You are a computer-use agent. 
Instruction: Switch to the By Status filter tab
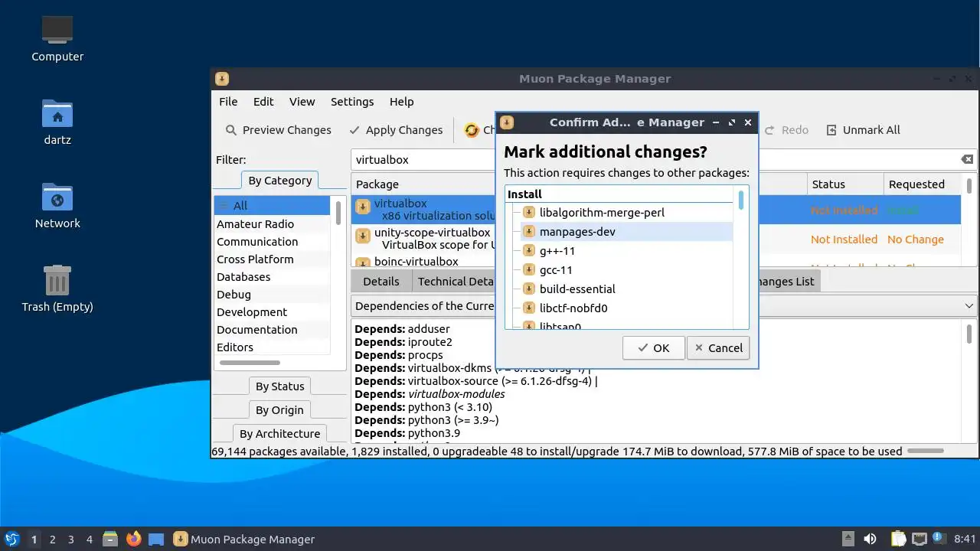point(279,386)
